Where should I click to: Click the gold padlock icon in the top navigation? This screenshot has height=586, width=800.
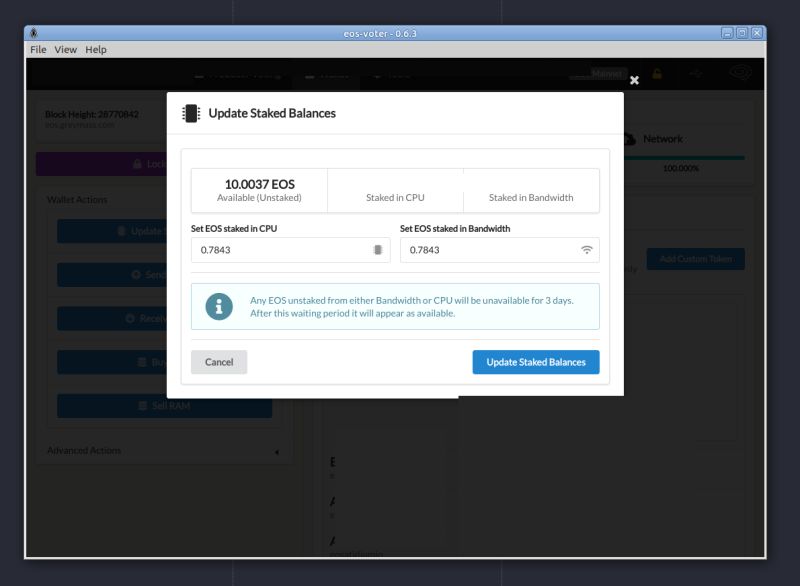click(x=658, y=73)
